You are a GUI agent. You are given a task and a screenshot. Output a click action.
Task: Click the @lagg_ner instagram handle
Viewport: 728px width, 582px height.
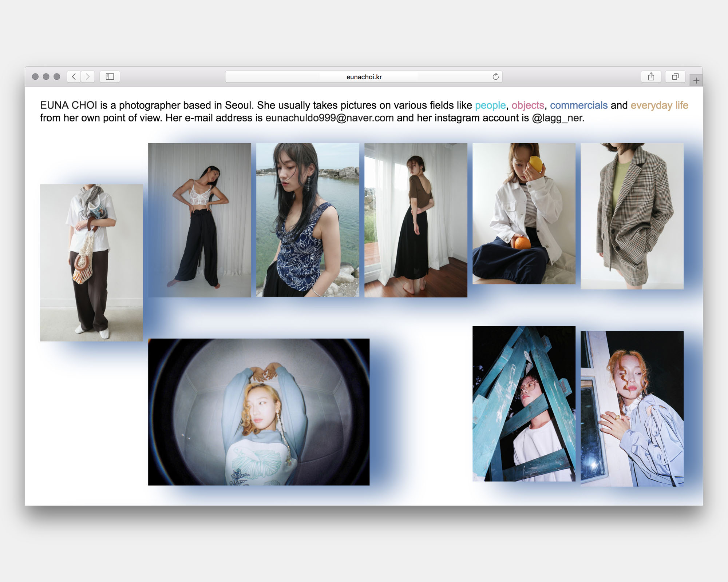[x=557, y=118]
